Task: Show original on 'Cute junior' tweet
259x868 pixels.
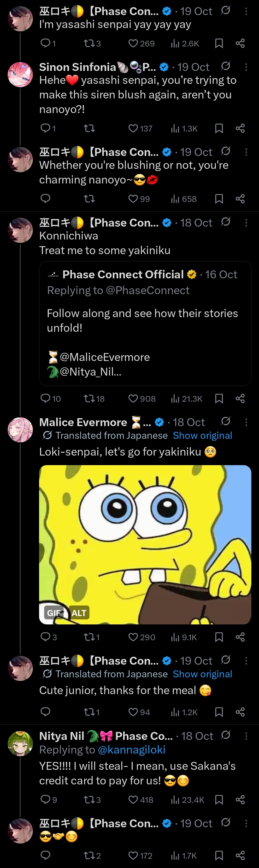Action: [202, 674]
